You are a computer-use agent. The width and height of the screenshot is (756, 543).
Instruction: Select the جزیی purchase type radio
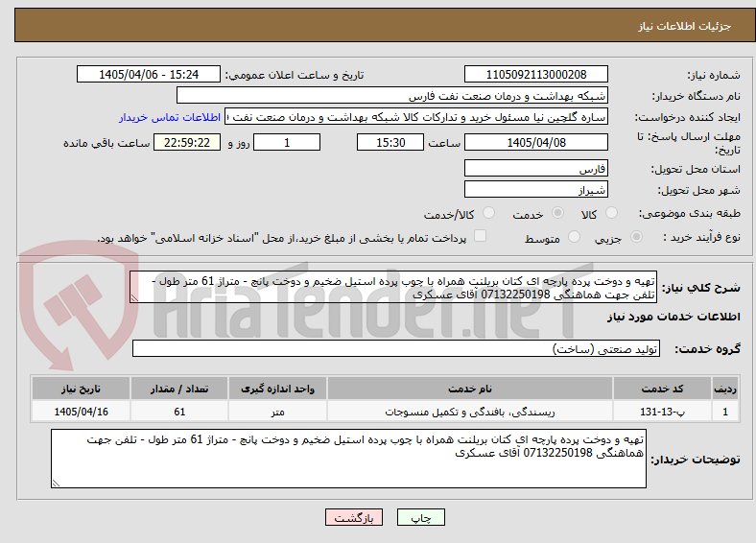(x=636, y=236)
